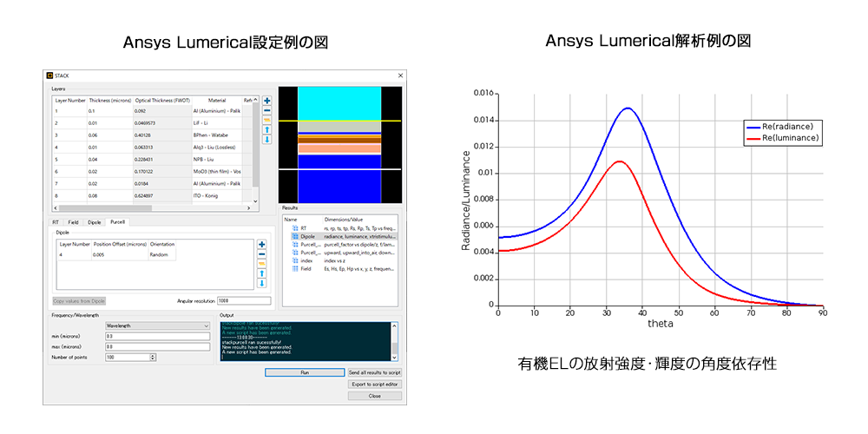The width and height of the screenshot is (868, 434).
Task: Click the orange bar icon in the Layers toolbar
Action: [266, 120]
